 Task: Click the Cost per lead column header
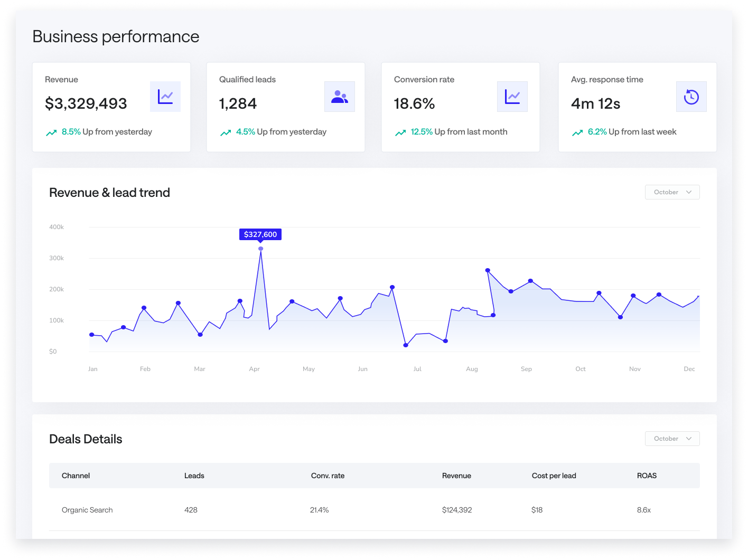(x=554, y=476)
